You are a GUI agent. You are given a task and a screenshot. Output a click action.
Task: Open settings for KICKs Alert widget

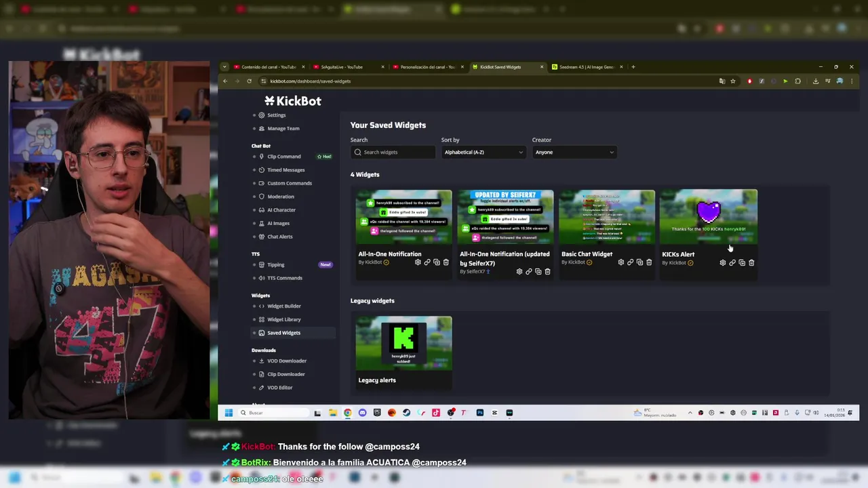tap(723, 263)
